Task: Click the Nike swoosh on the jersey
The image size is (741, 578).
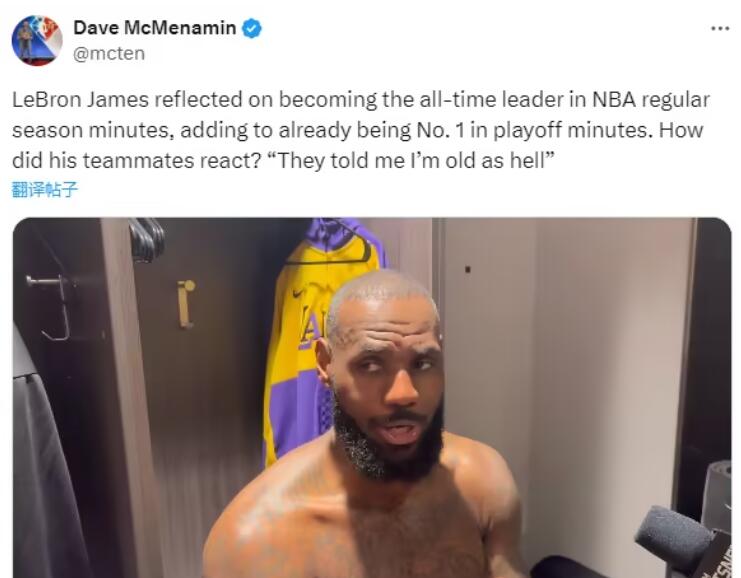Action: pos(299,293)
